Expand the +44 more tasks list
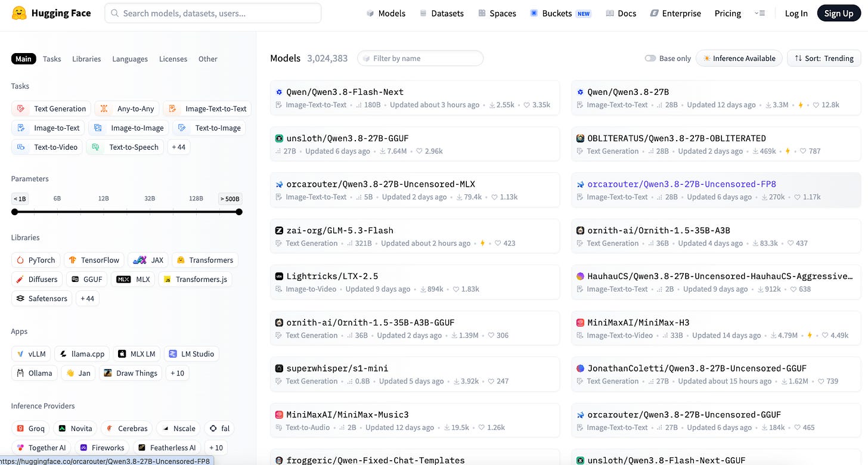 pyautogui.click(x=179, y=147)
